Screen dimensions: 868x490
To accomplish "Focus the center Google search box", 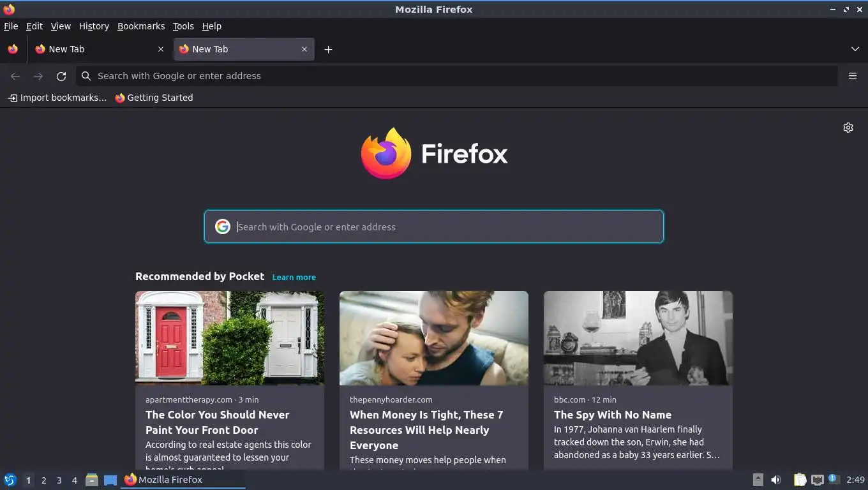I will 434,226.
